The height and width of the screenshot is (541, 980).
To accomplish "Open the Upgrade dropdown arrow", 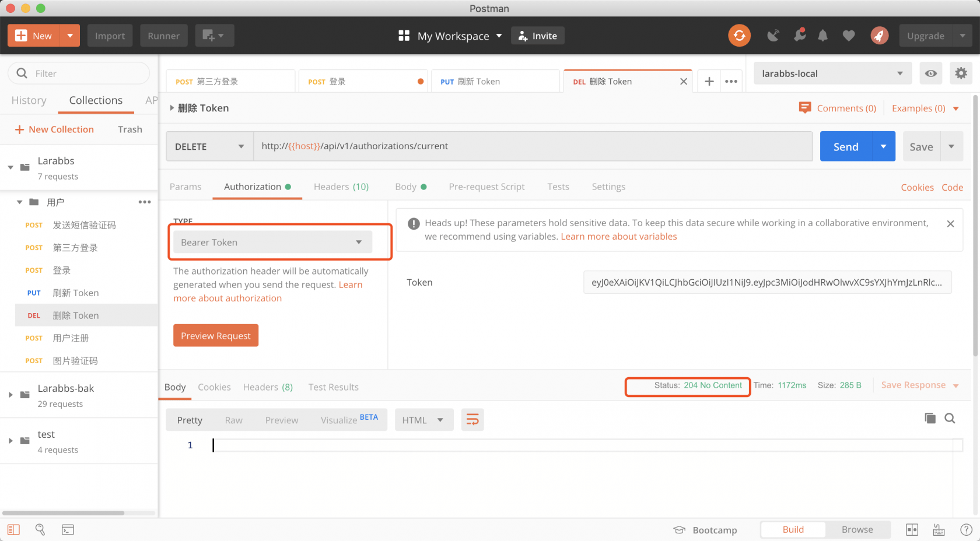I will click(x=963, y=36).
